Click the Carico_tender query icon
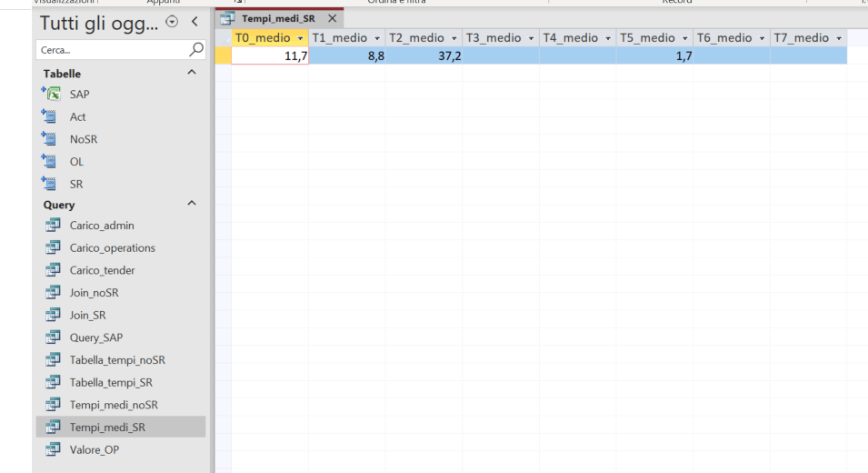The image size is (868, 473). [x=53, y=270]
